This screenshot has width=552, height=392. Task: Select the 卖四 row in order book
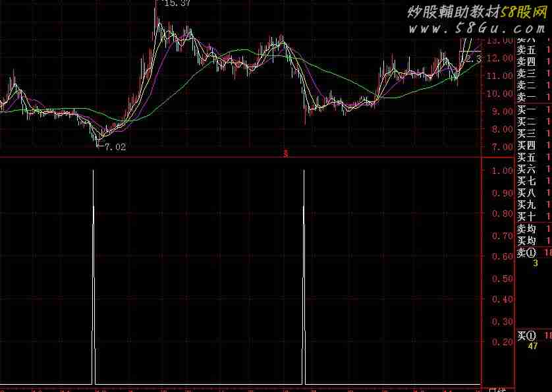point(534,62)
